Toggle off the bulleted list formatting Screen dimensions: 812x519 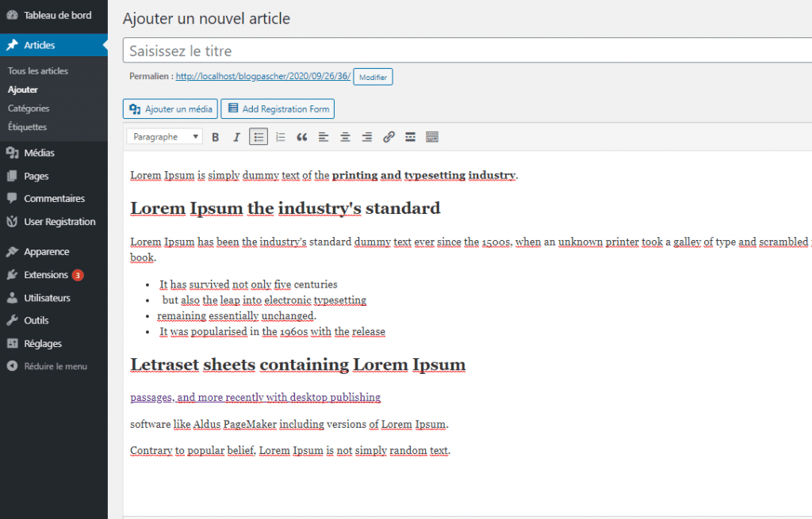coord(259,136)
